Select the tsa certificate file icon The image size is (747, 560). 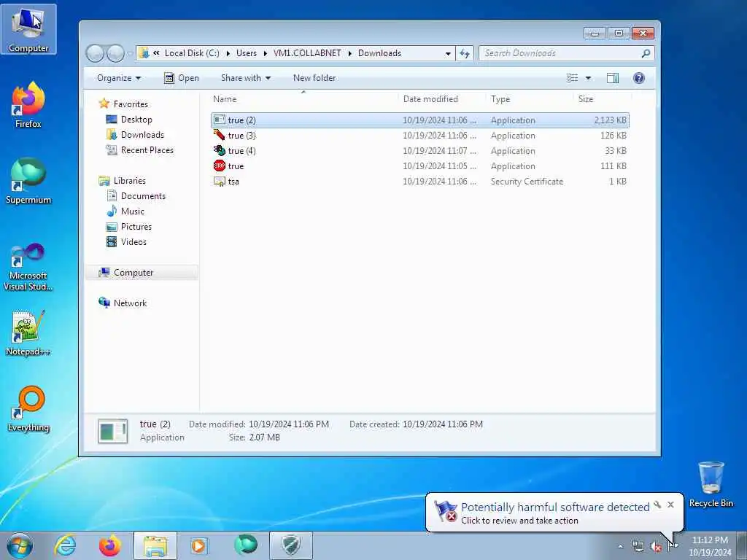219,181
